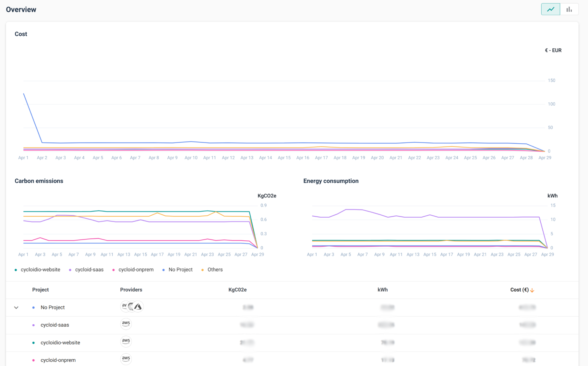Toggle cycloidio-website legend entry

tap(40, 269)
